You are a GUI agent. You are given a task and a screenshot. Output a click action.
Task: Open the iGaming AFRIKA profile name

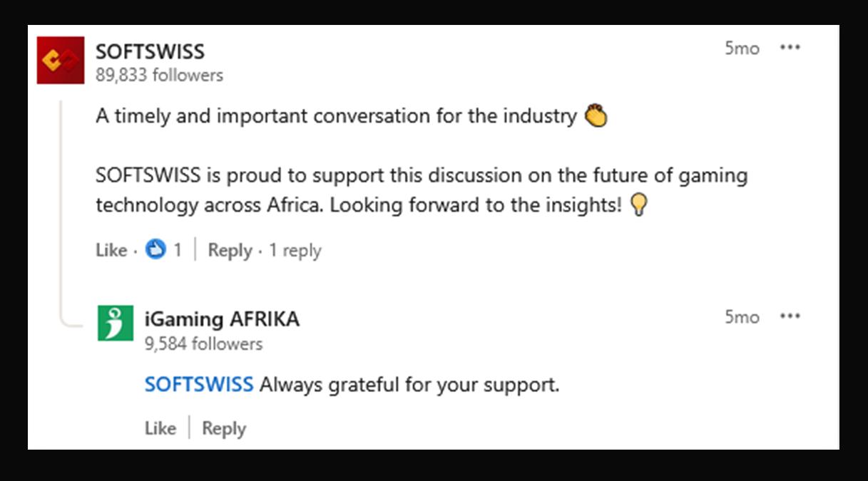pyautogui.click(x=222, y=319)
